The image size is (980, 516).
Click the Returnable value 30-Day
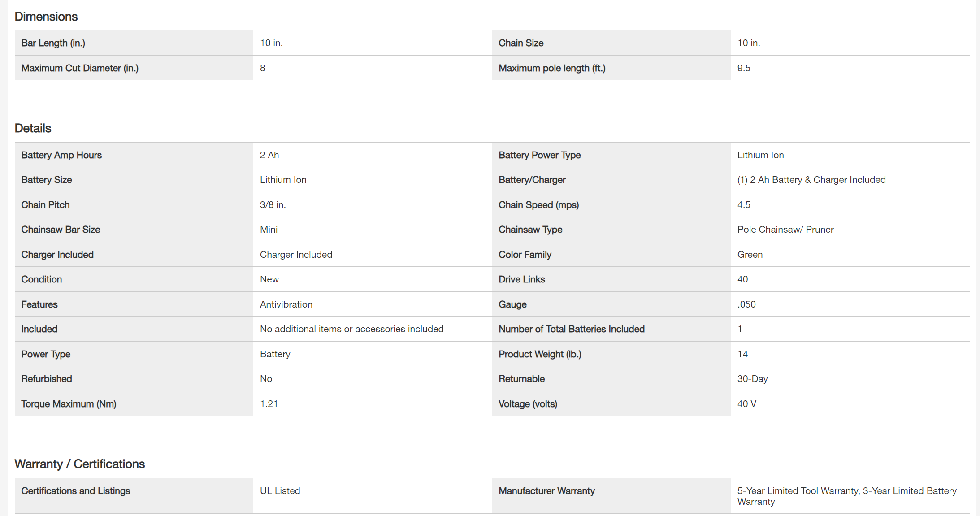[752, 379]
